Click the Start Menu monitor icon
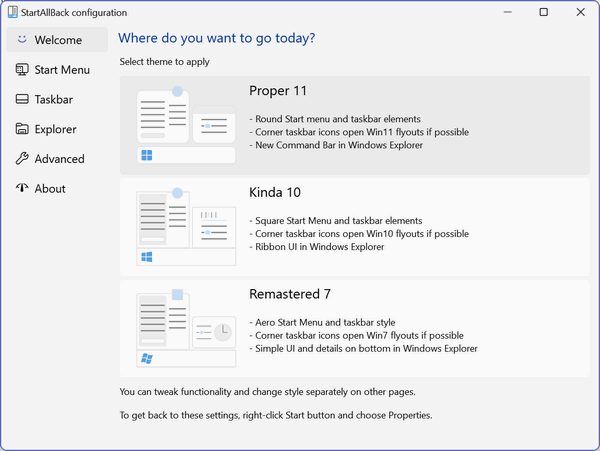The width and height of the screenshot is (600, 451). [22, 70]
